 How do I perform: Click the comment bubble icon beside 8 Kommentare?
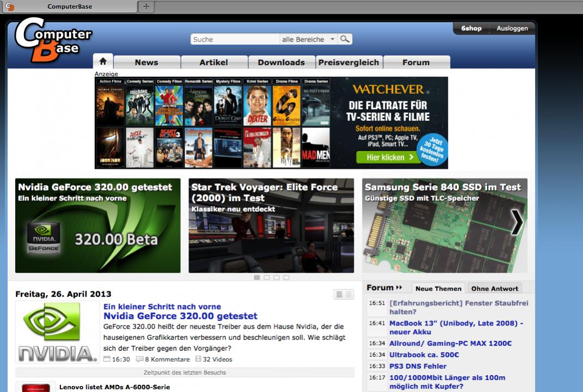click(x=140, y=359)
